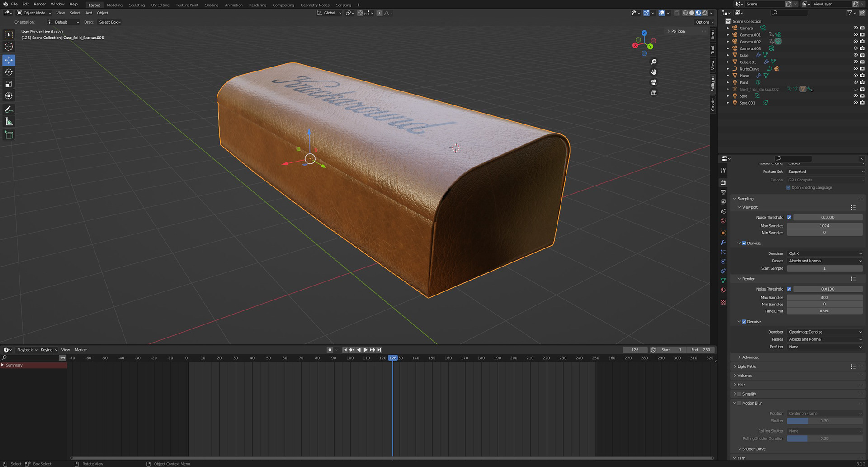This screenshot has width=868, height=467.
Task: Open the Prefilter None dropdown
Action: tap(825, 347)
